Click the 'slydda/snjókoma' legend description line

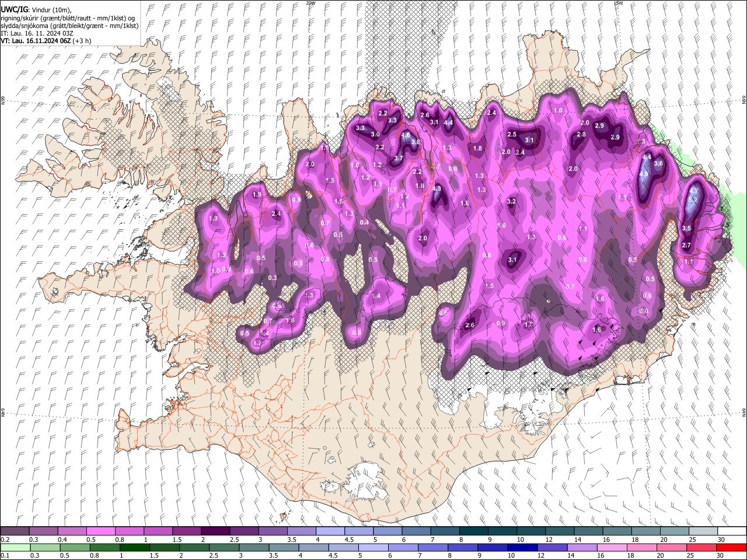[x=69, y=26]
